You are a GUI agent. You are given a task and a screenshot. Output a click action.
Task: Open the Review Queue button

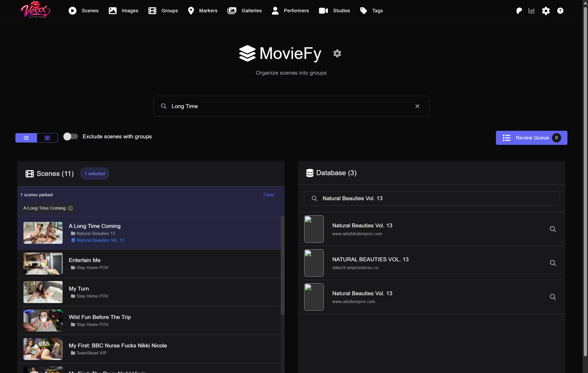531,138
